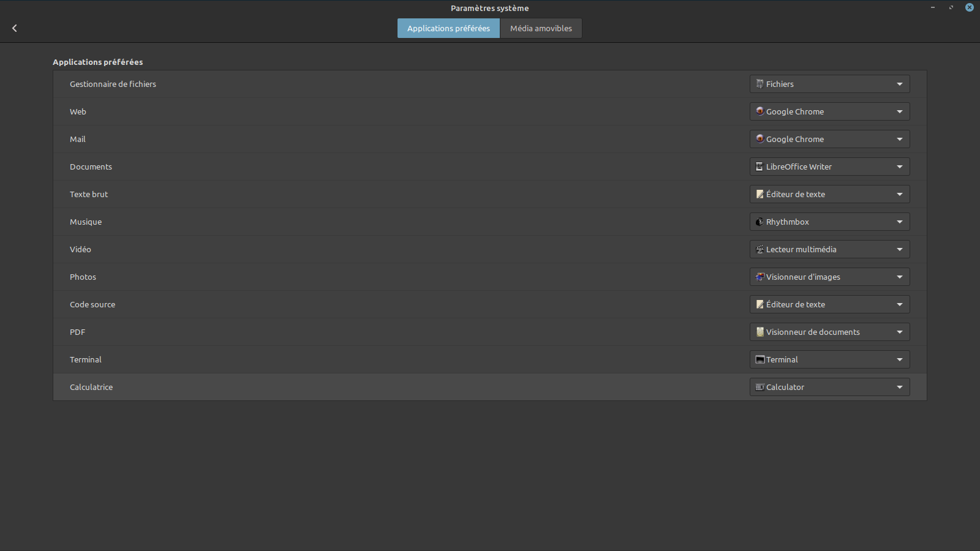Select the Calculatrice row
This screenshot has height=551, width=980.
coord(91,387)
